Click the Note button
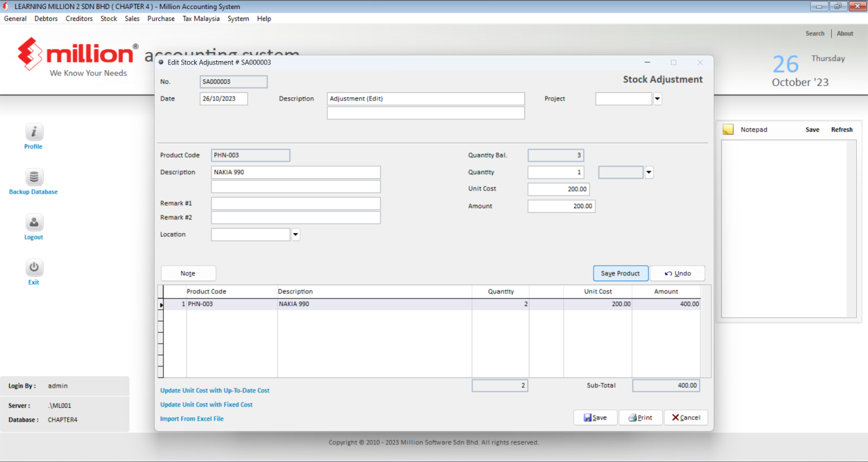868x462 pixels. (x=188, y=273)
